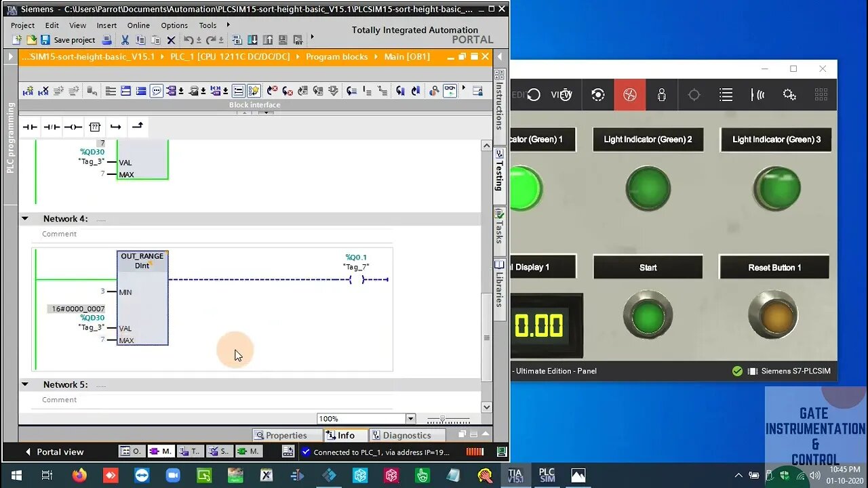Insert a normally open contact
The width and height of the screenshot is (868, 488).
coord(30,127)
